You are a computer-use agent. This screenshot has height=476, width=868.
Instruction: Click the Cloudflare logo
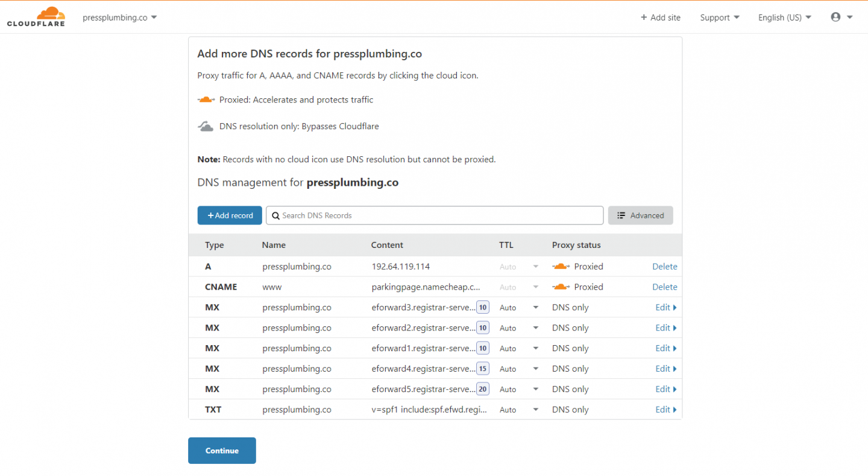[x=36, y=17]
